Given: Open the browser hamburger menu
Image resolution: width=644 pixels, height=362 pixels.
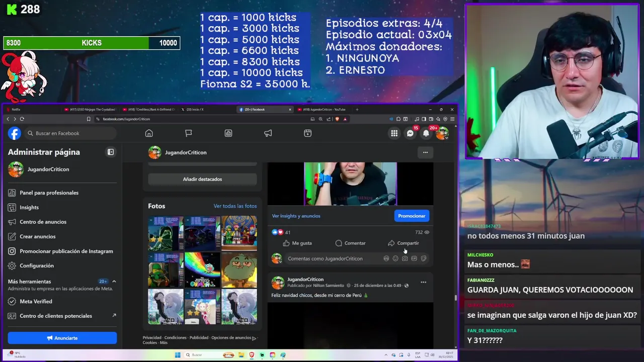Looking at the screenshot, I should coord(452,119).
